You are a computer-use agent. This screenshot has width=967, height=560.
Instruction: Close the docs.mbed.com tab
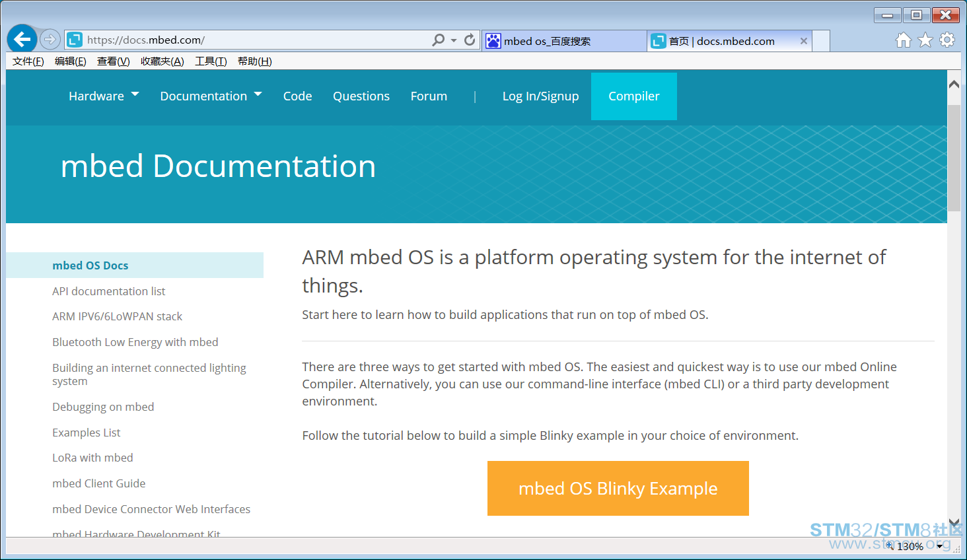coord(803,41)
